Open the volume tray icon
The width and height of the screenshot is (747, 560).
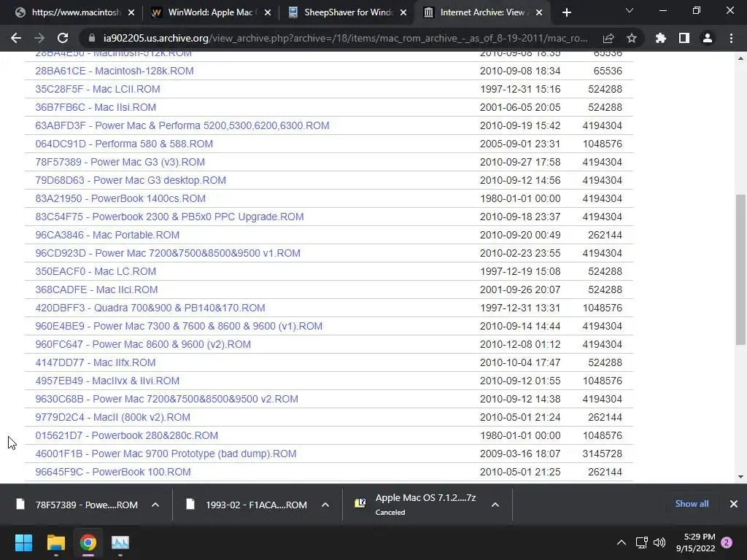coord(659,542)
